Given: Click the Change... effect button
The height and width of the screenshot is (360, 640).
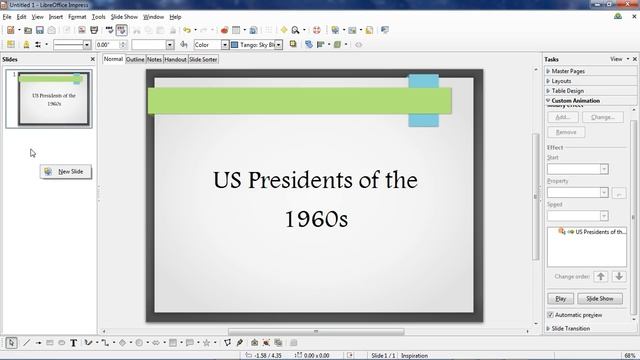Looking at the screenshot, I should (x=603, y=117).
